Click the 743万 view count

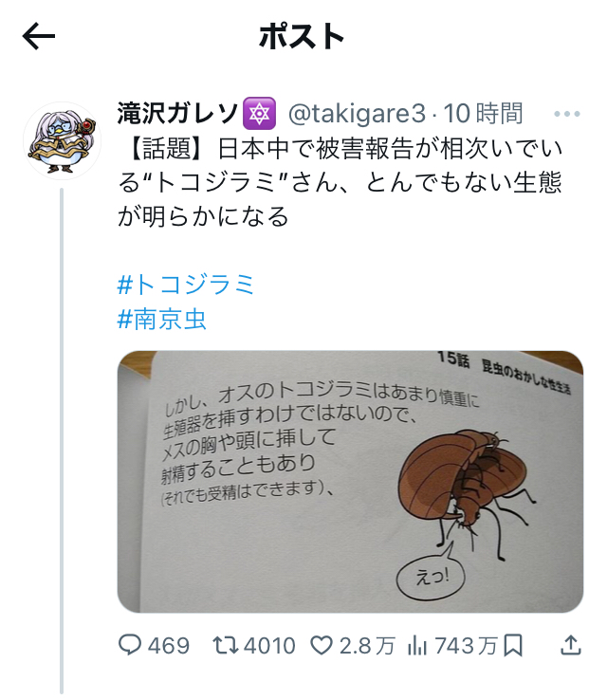click(466, 646)
